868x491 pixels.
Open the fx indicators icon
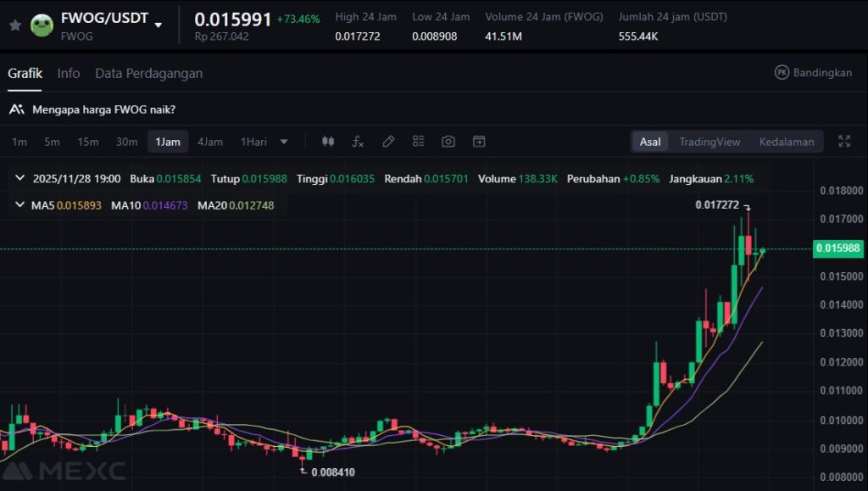(x=358, y=142)
